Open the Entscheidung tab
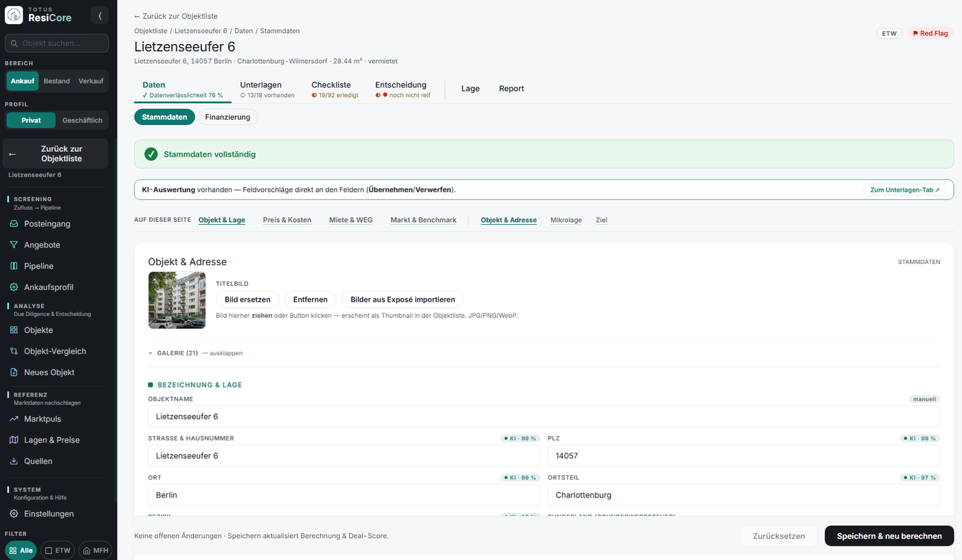The image size is (962, 560). 403,89
